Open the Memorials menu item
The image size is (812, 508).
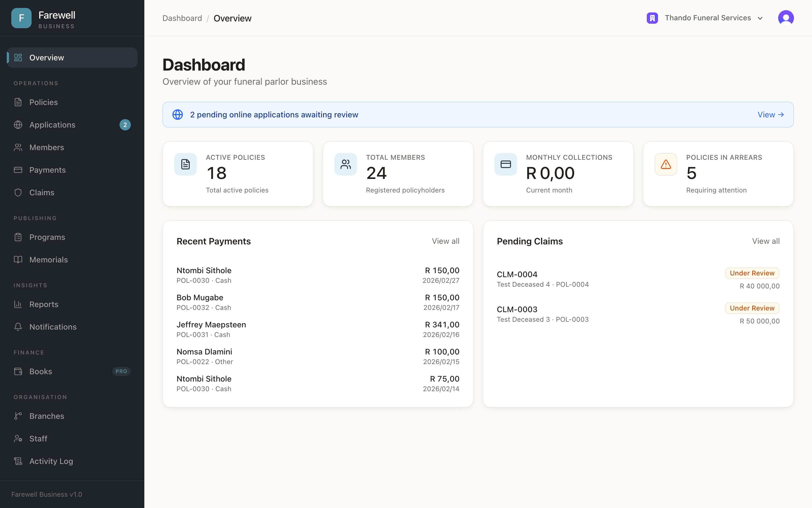point(72,260)
